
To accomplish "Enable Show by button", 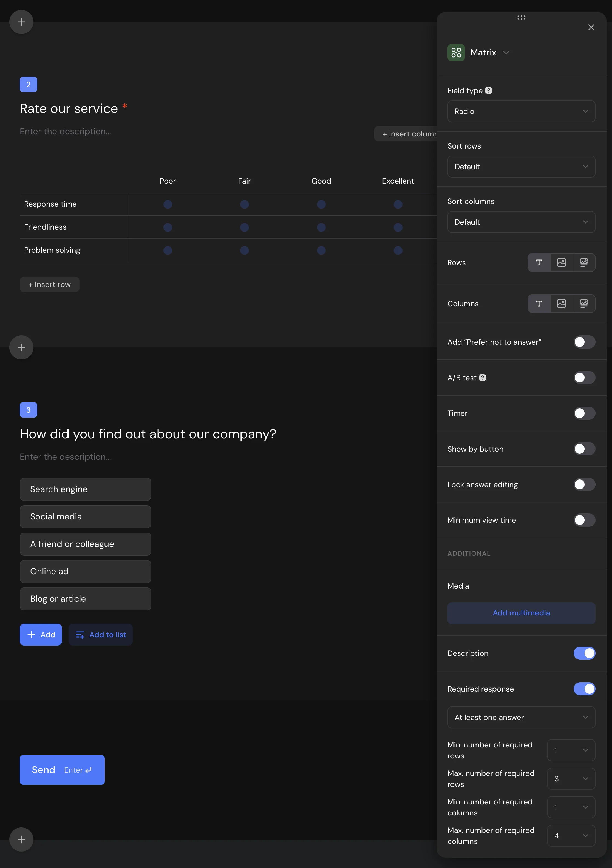I will [584, 449].
